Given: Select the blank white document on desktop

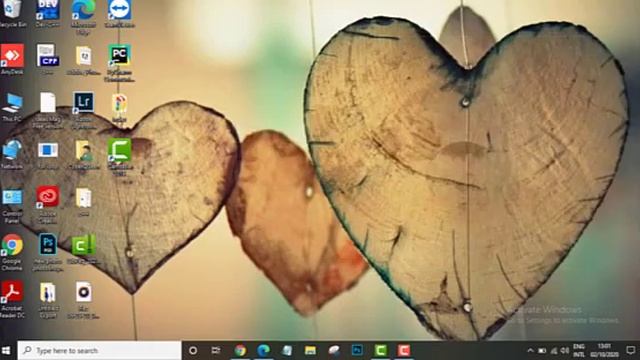Looking at the screenshot, I should 48,102.
